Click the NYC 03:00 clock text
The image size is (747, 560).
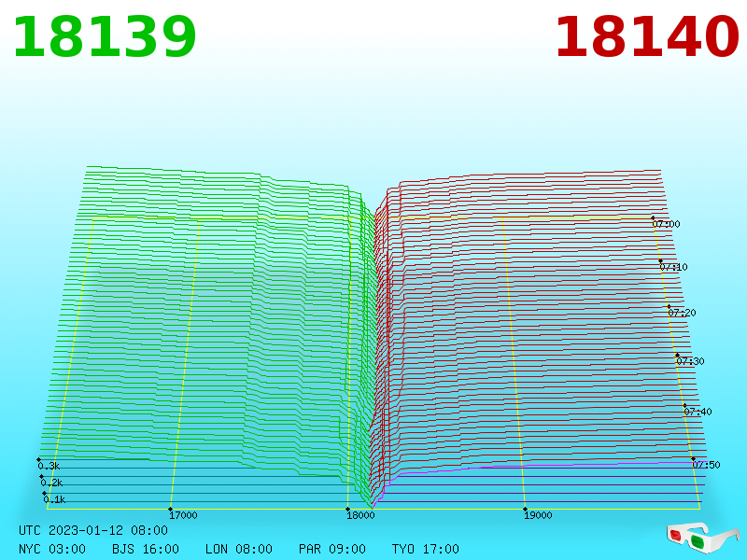52,549
